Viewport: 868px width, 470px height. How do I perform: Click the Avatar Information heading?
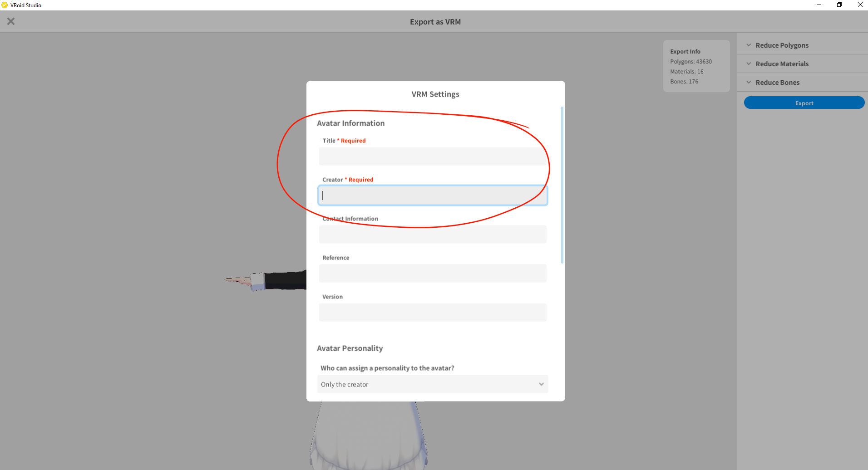coord(350,123)
